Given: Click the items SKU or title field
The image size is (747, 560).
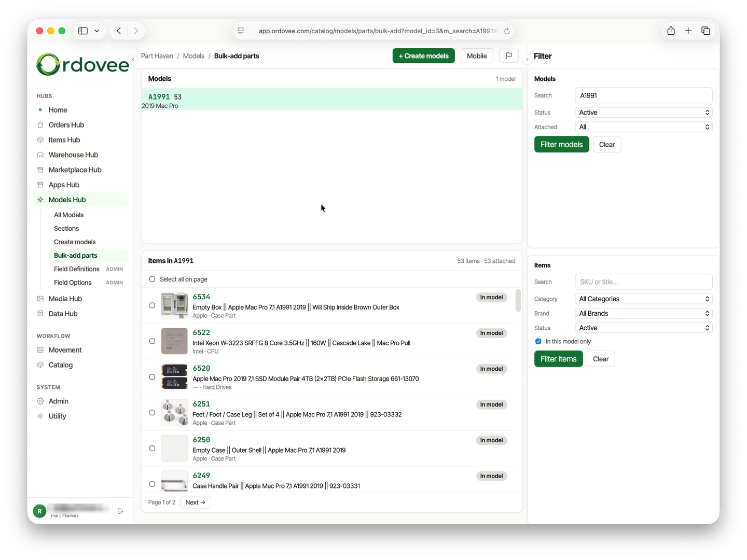Looking at the screenshot, I should click(x=643, y=282).
